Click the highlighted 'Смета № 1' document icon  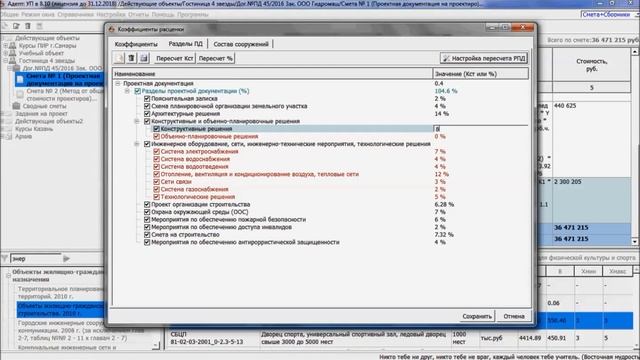tap(20, 79)
